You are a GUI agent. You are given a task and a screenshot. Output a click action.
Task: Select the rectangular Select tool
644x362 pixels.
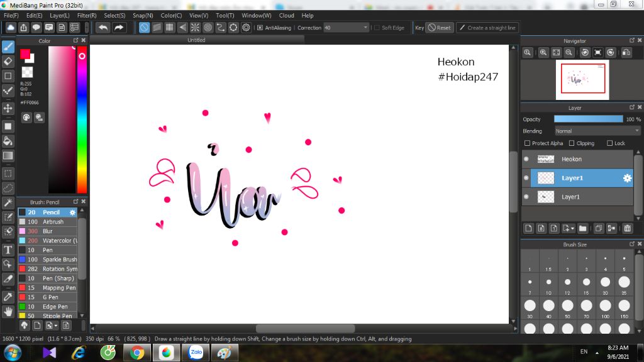pos(8,173)
